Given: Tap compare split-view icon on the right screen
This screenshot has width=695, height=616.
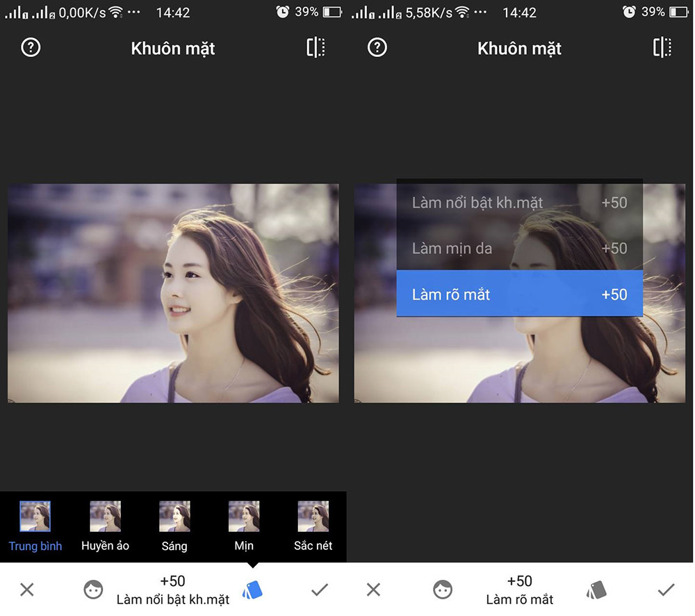Looking at the screenshot, I should 662,47.
